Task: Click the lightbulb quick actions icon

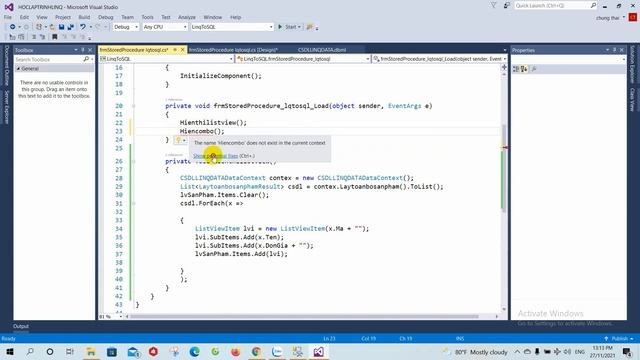Action: tap(178, 140)
